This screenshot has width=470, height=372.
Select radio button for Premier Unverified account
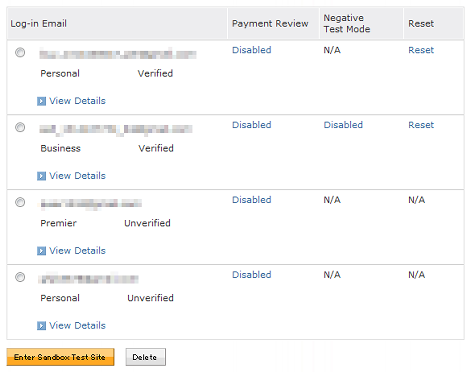coord(20,202)
